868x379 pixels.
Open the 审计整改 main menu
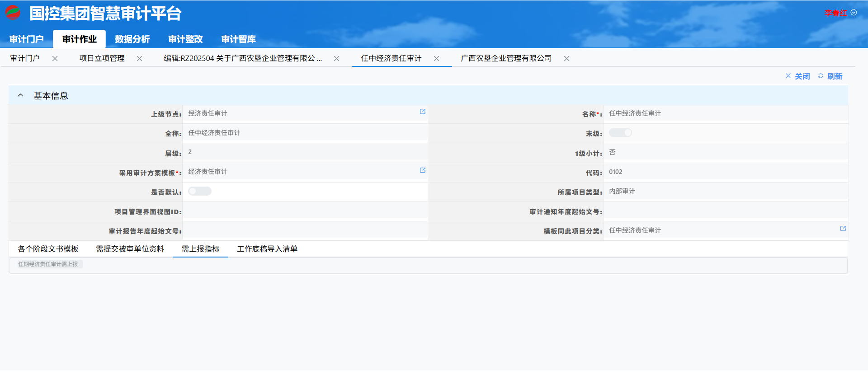click(185, 39)
